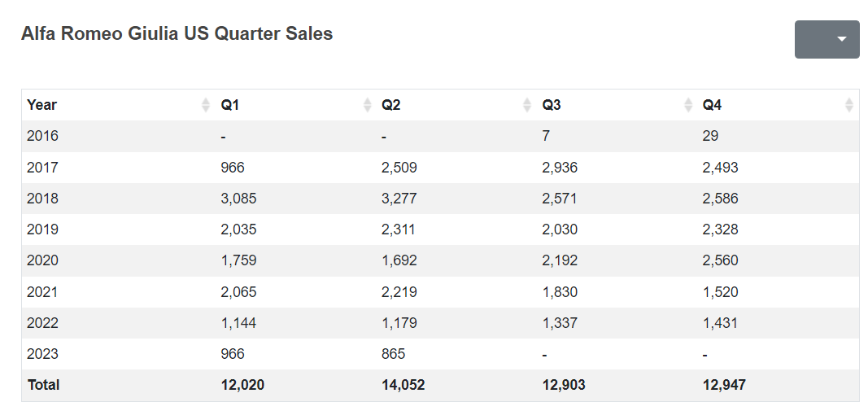Select the 2018 Q1 value 3,085
Viewport: 868px width, 402px height.
point(238,199)
